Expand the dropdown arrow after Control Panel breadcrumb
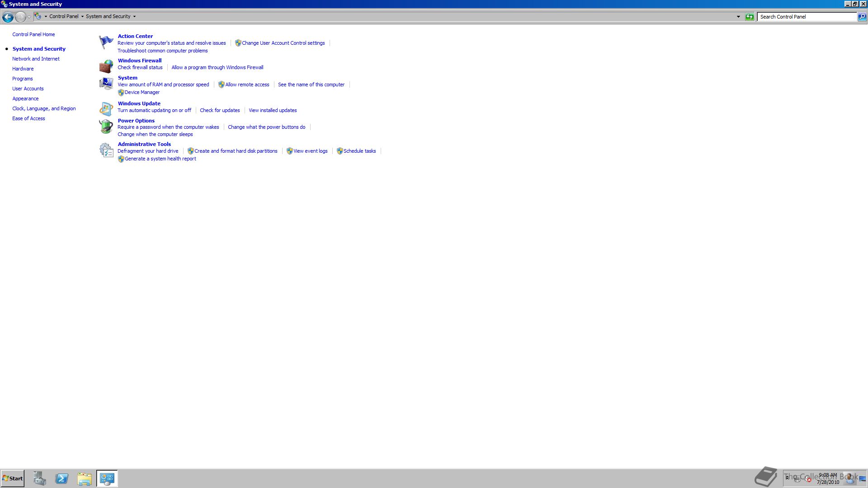Screen dimensions: 868x488 (82, 16)
